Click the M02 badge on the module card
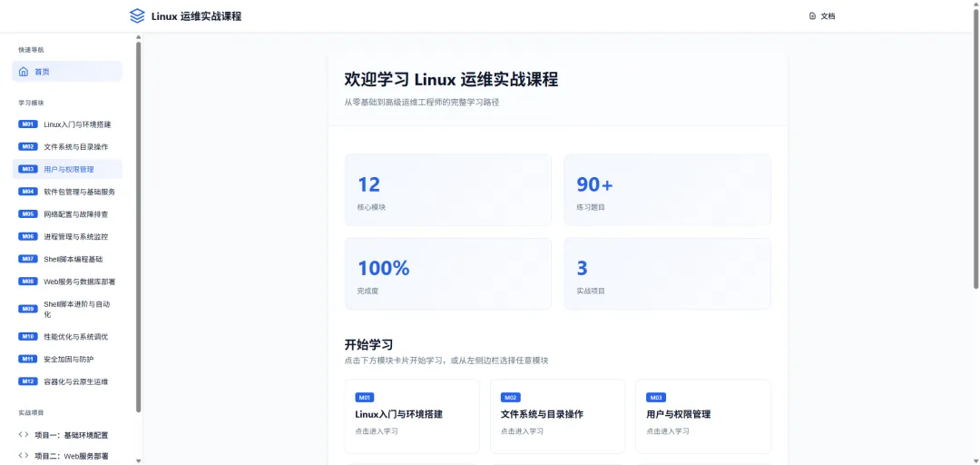Image resolution: width=980 pixels, height=465 pixels. 511,398
